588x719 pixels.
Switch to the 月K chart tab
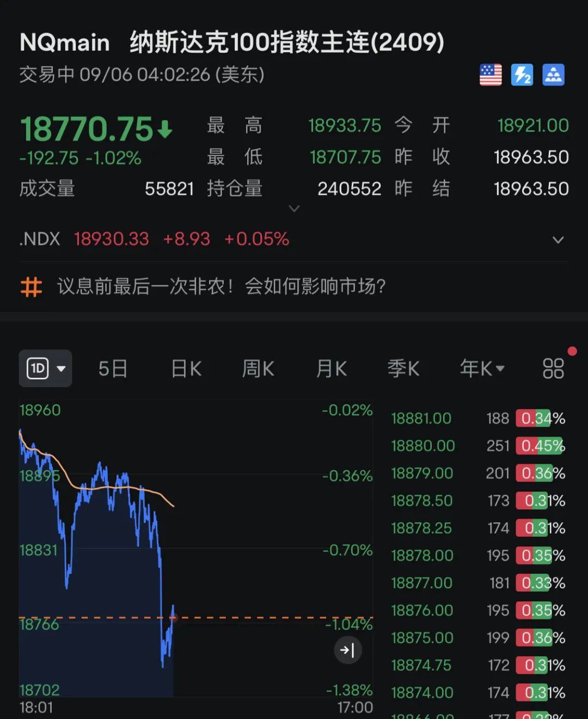(x=331, y=368)
